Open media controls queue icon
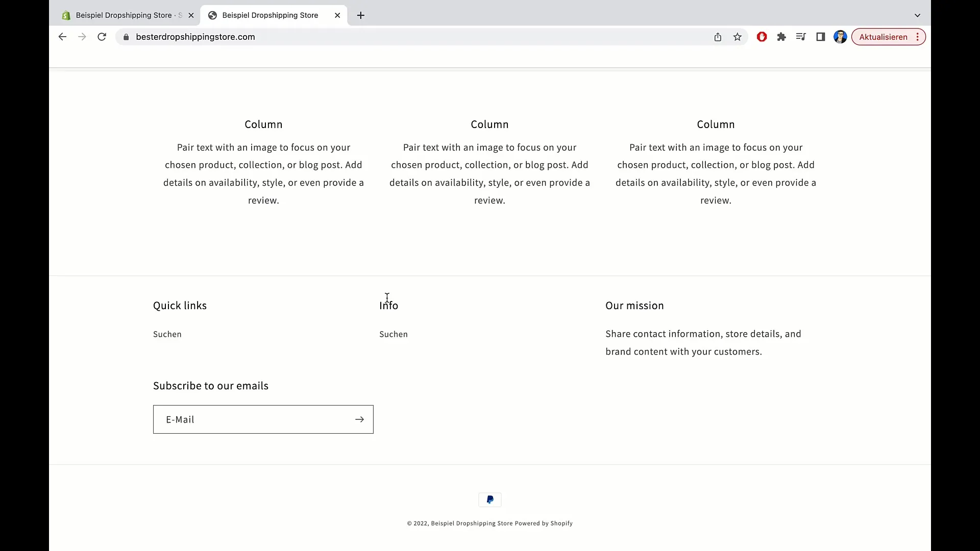Image resolution: width=980 pixels, height=551 pixels. (x=801, y=37)
